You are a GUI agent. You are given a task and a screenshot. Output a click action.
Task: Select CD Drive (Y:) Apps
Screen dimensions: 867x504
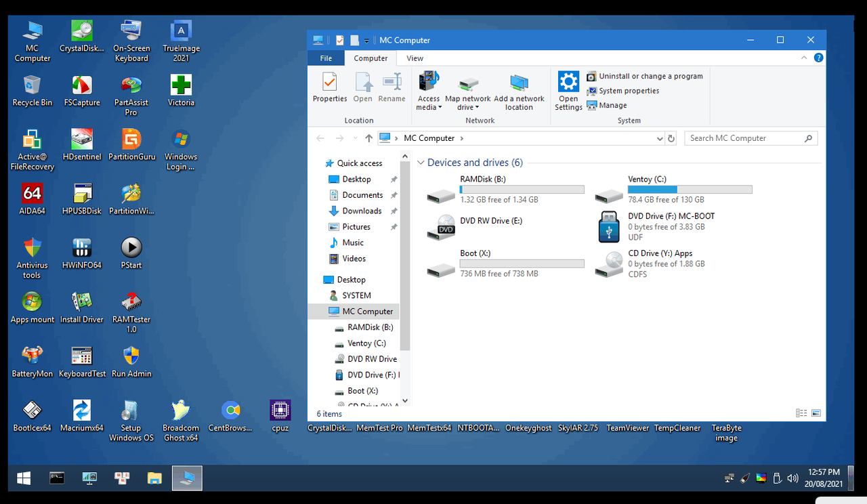(673, 264)
